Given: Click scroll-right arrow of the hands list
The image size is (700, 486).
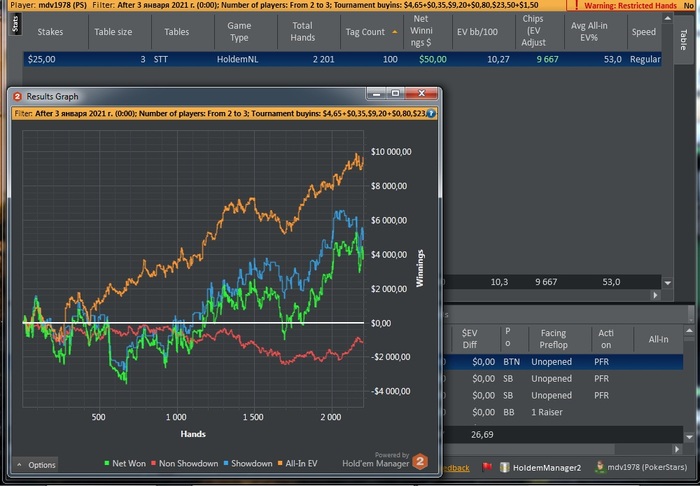Looking at the screenshot, I should (677, 449).
